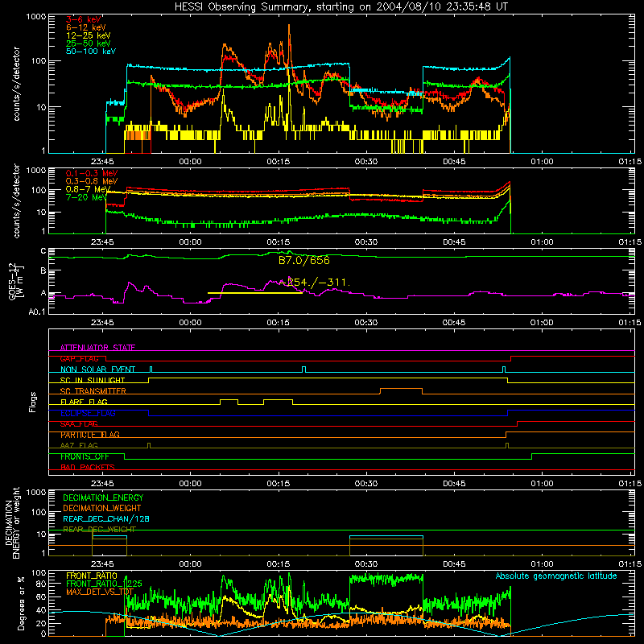Select the PARTICLE_FLAG label
644x644 pixels.
point(90,435)
